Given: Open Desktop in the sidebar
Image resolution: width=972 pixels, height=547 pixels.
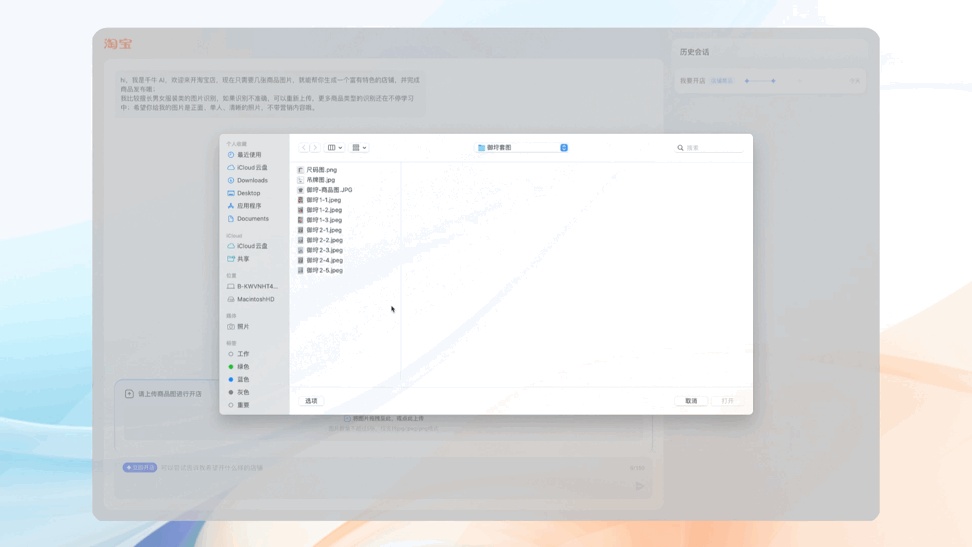Looking at the screenshot, I should [249, 193].
